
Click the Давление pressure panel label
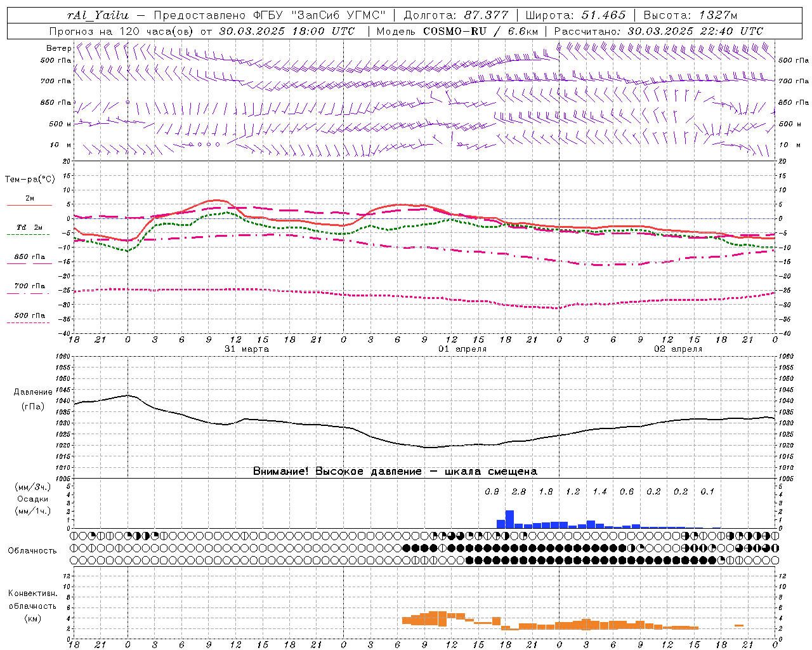point(33,392)
